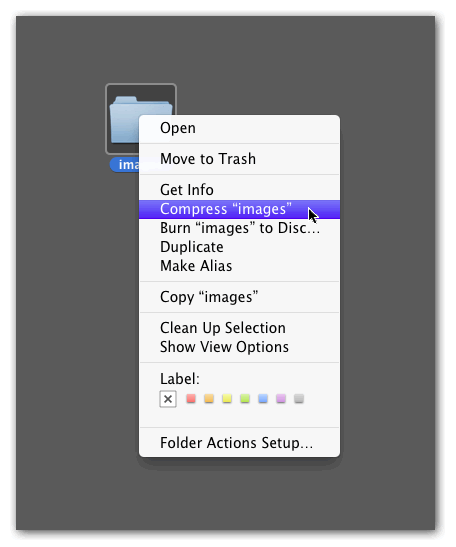Duplicate the selected folder
This screenshot has height=547, width=456.
239,247
